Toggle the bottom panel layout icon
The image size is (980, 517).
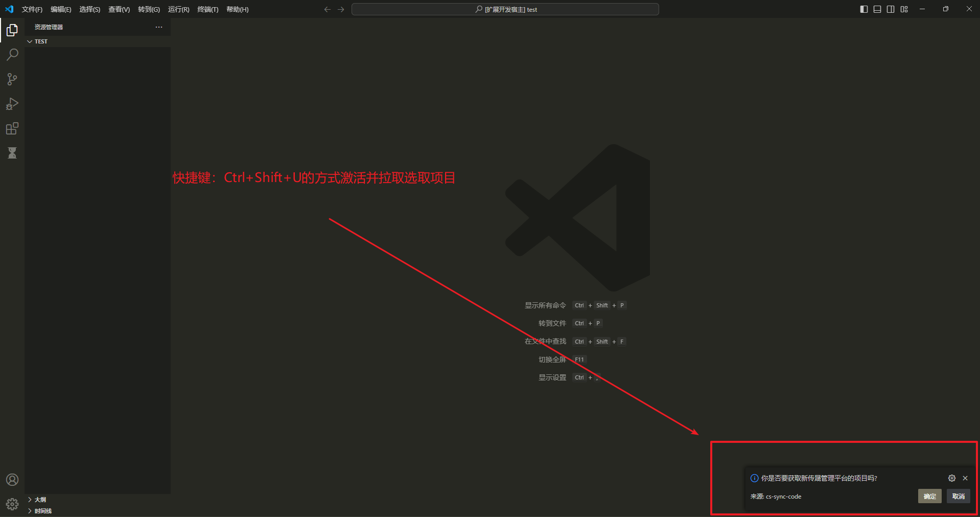(877, 9)
